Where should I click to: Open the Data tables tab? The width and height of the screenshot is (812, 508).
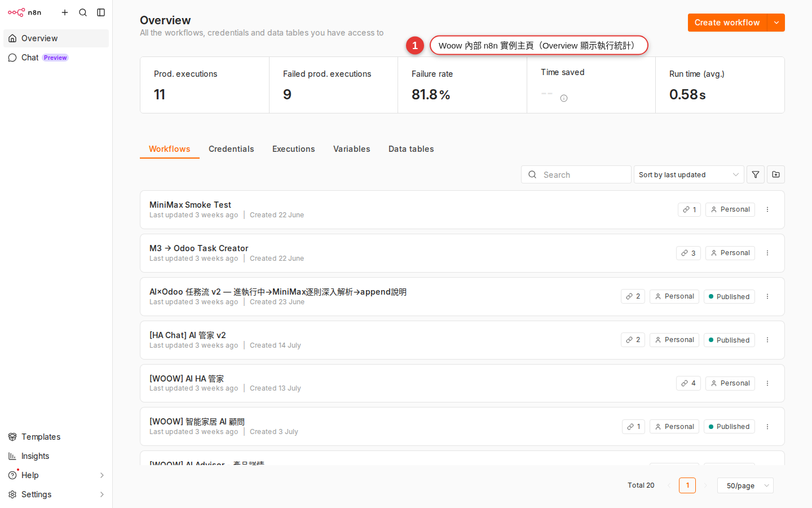tap(411, 149)
